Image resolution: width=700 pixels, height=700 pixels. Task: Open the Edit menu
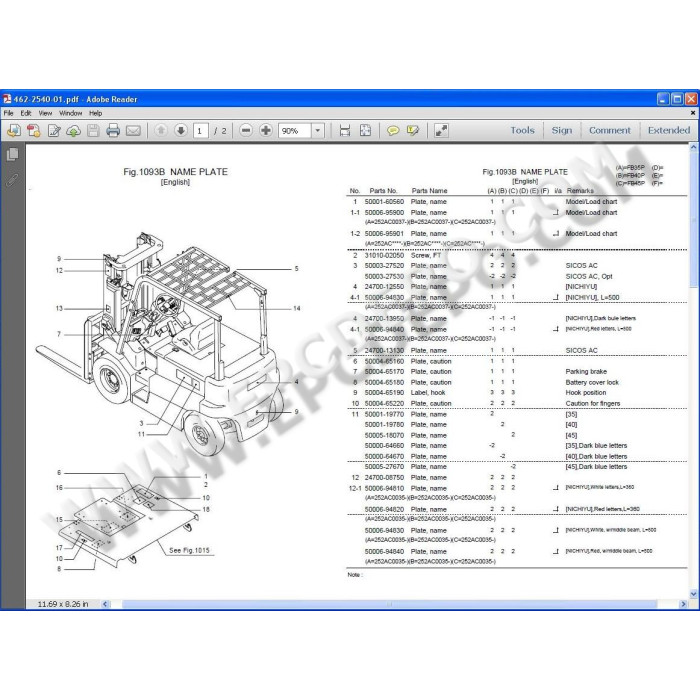click(26, 113)
